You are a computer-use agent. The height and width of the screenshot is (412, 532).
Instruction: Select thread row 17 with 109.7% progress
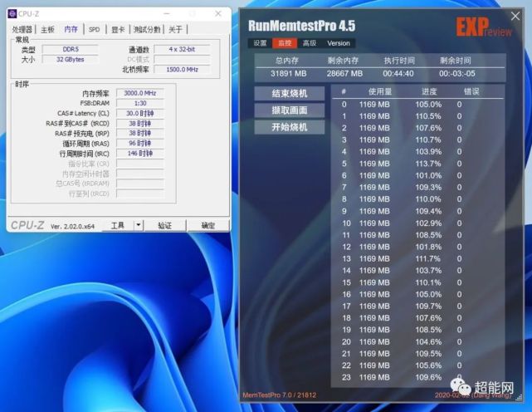tap(418, 307)
